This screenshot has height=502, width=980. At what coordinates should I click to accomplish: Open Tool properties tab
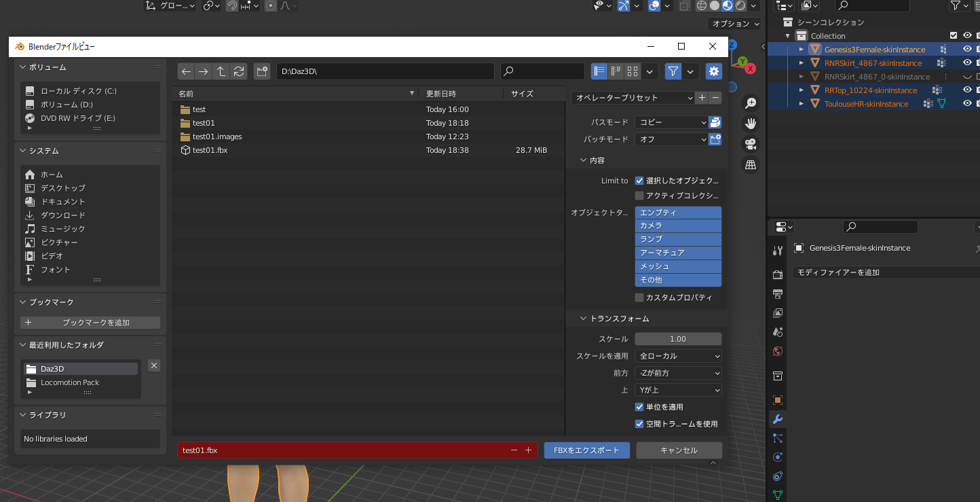click(x=778, y=251)
